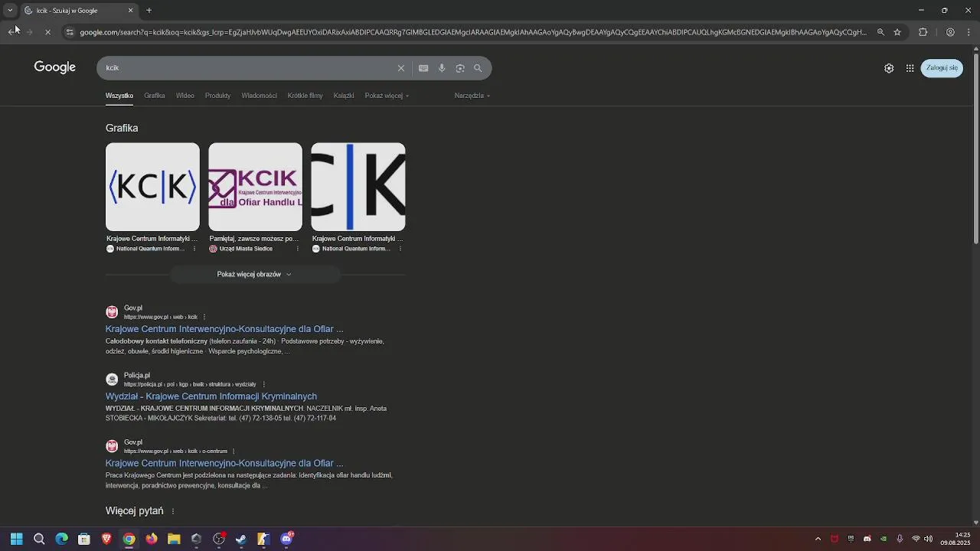This screenshot has width=980, height=551.
Task: Click the Zaloguj się button
Action: [x=942, y=68]
